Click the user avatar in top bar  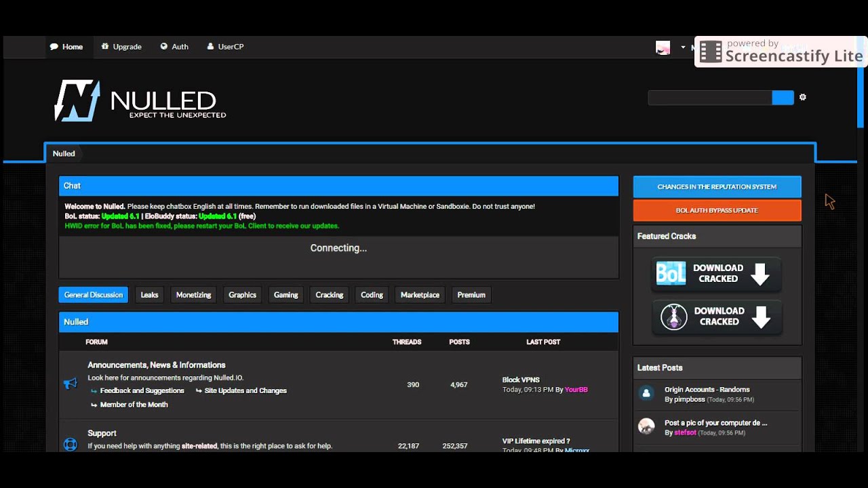[x=663, y=47]
